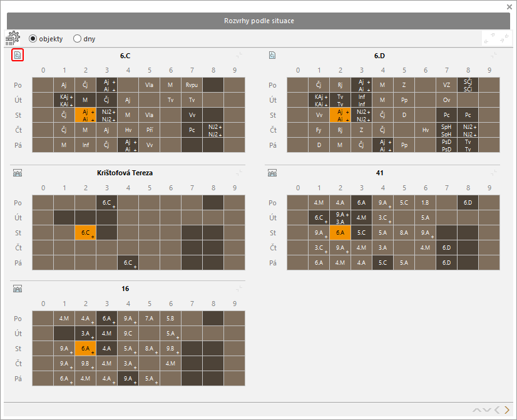Select the orange Aj cell in 6.D Wednesday
Image resolution: width=517 pixels, height=420 pixels.
point(340,115)
